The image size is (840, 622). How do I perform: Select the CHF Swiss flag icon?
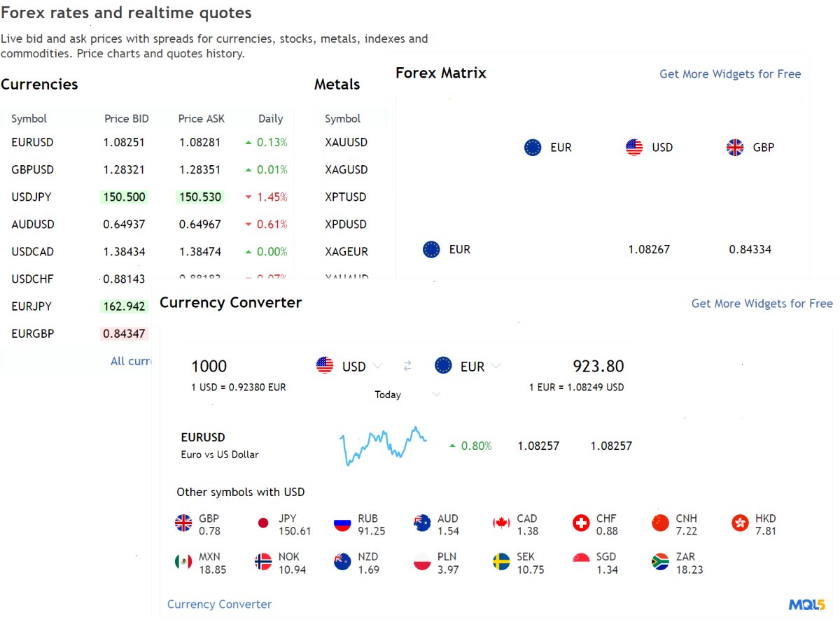click(581, 523)
